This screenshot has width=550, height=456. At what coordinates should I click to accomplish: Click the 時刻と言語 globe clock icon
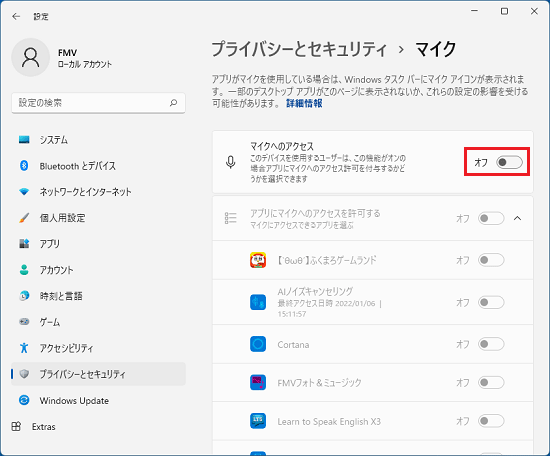tap(24, 296)
